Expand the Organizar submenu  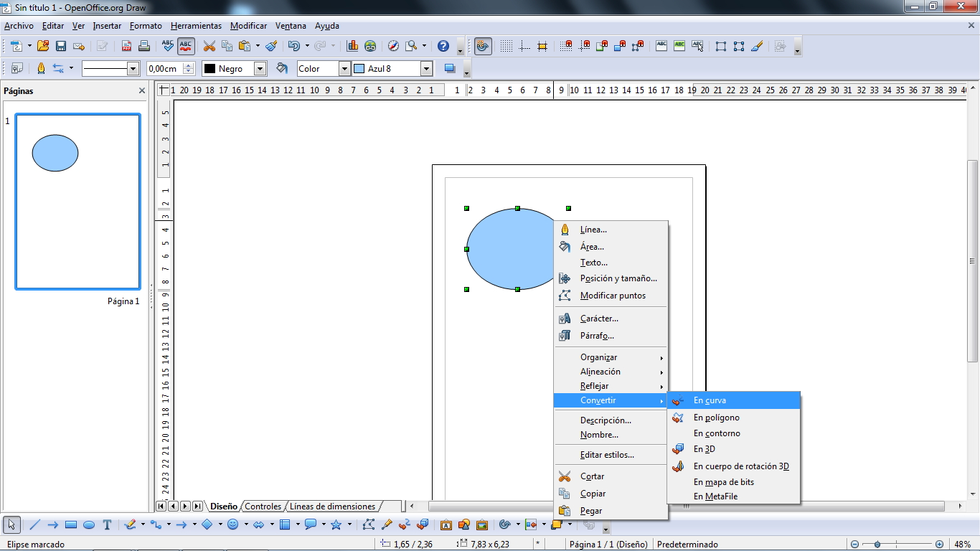(x=611, y=357)
